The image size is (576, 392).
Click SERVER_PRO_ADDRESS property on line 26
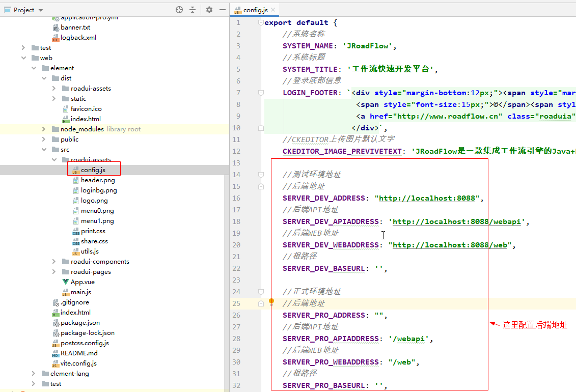(323, 316)
